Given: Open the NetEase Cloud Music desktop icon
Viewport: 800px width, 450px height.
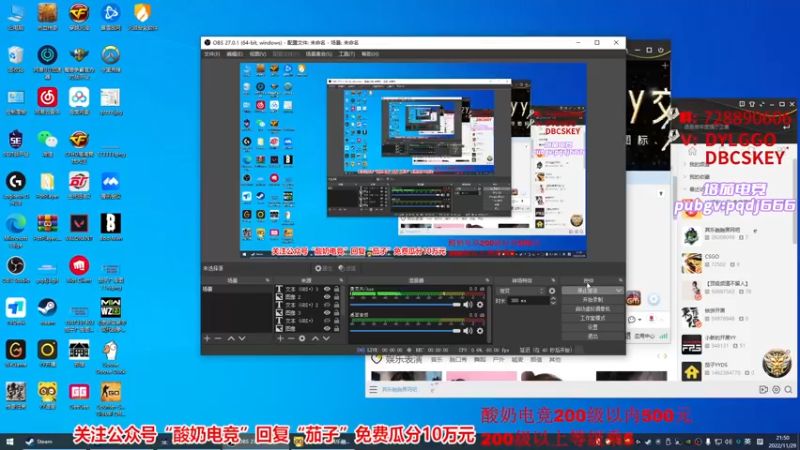Looking at the screenshot, I should tap(47, 101).
